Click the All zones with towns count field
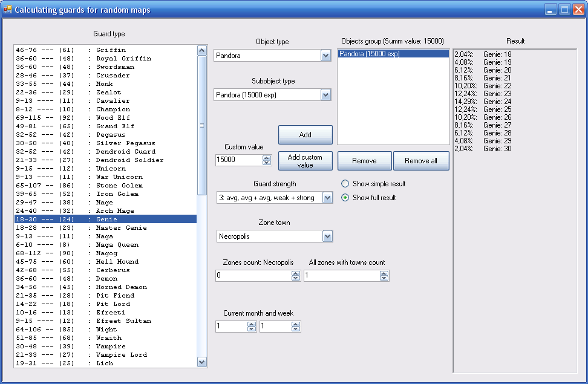Viewport: 588px width, 384px height. (x=342, y=276)
